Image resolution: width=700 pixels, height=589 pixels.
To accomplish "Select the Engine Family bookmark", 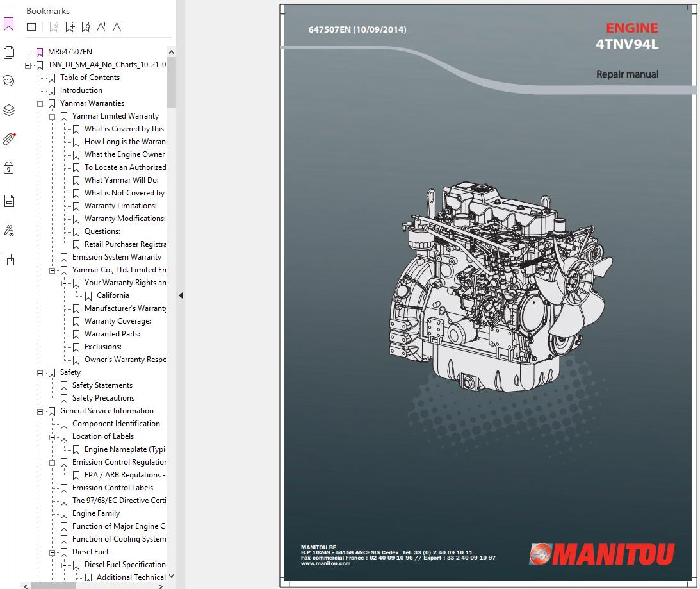I will 96,513.
